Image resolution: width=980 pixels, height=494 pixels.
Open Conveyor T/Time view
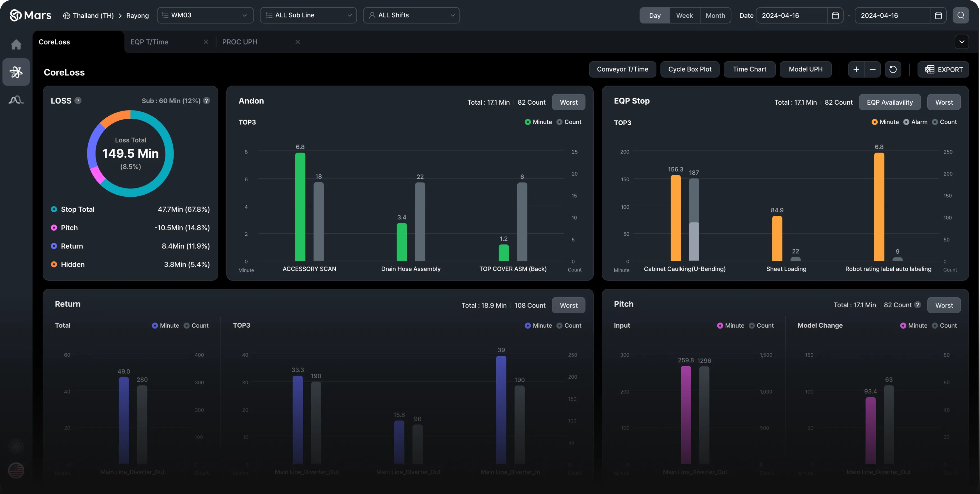coord(622,69)
